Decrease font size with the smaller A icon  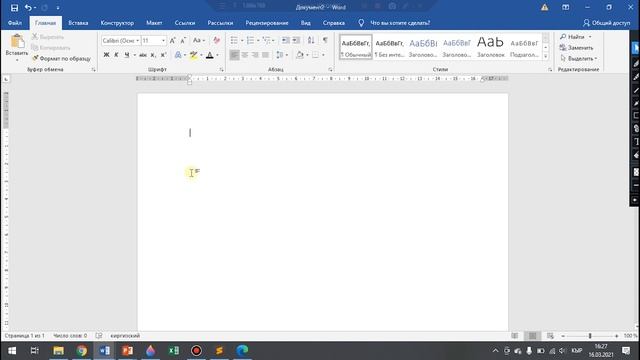pyautogui.click(x=183, y=40)
